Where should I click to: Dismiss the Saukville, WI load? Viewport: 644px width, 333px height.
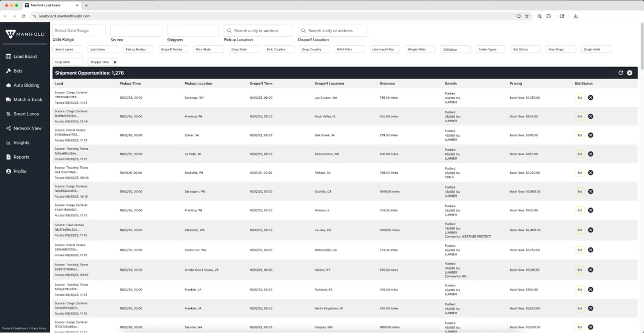[x=591, y=173]
